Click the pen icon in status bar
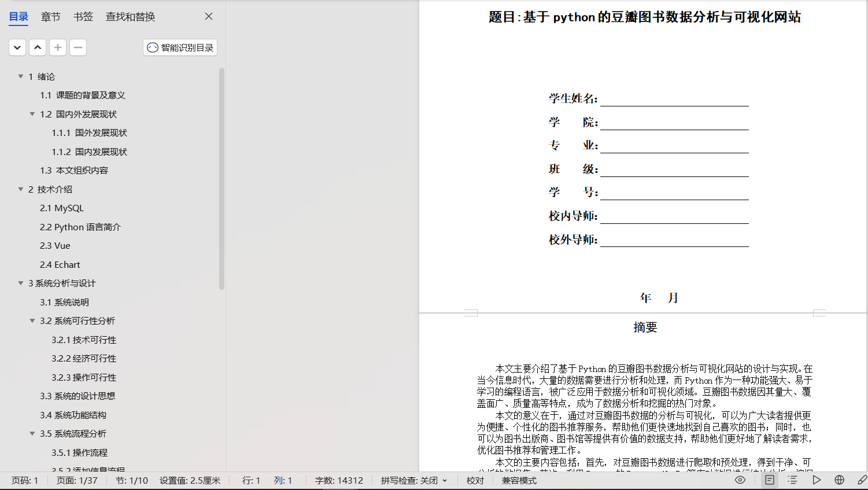868x490 pixels. [862, 480]
